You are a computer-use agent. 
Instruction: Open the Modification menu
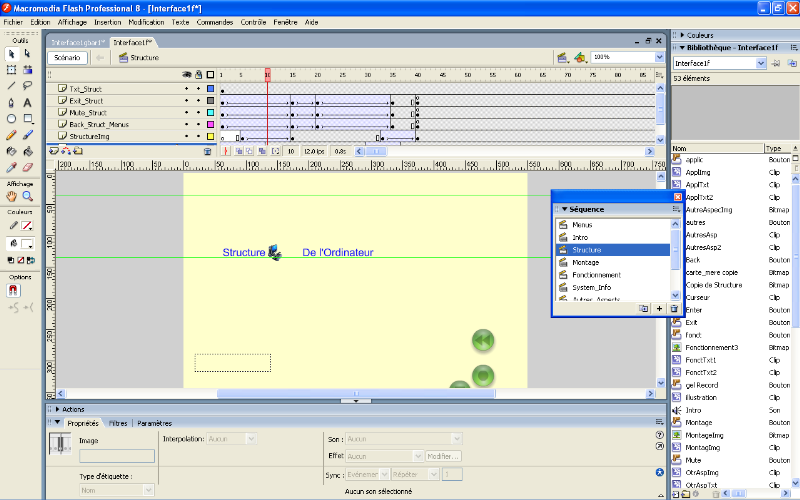(146, 21)
